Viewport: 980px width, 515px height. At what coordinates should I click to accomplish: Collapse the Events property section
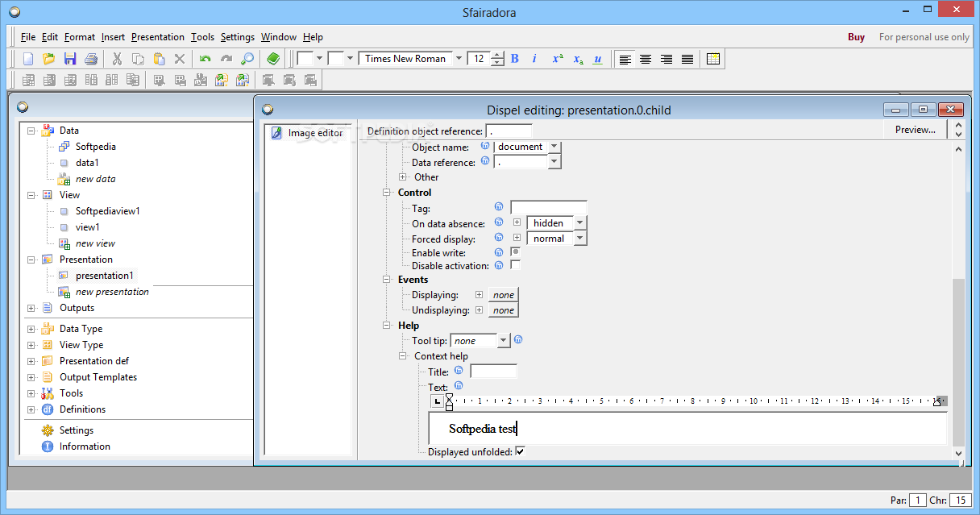coord(387,280)
